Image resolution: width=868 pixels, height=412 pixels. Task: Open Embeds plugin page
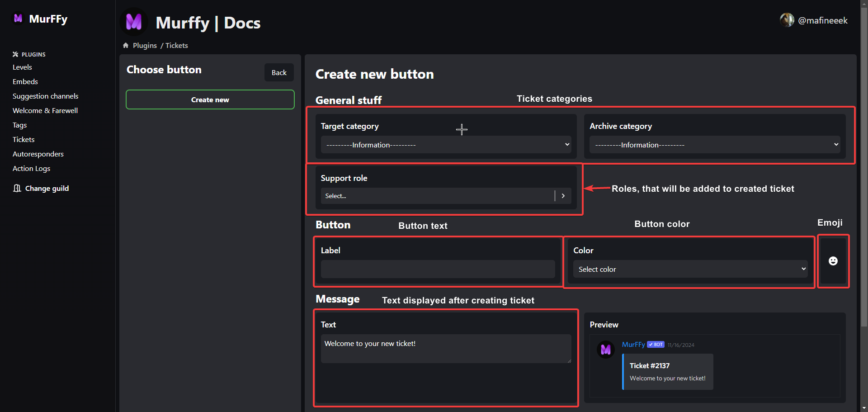coord(25,81)
